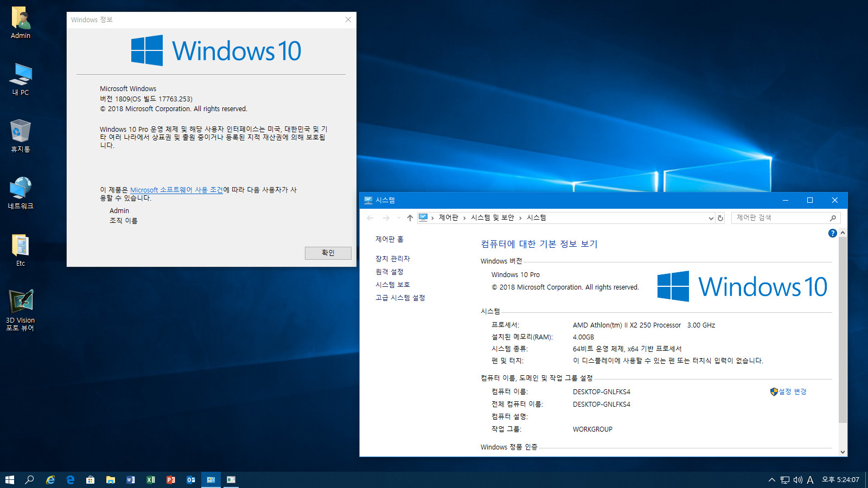This screenshot has width=868, height=488.
Task: Open address bar history dropdown
Action: (x=711, y=218)
